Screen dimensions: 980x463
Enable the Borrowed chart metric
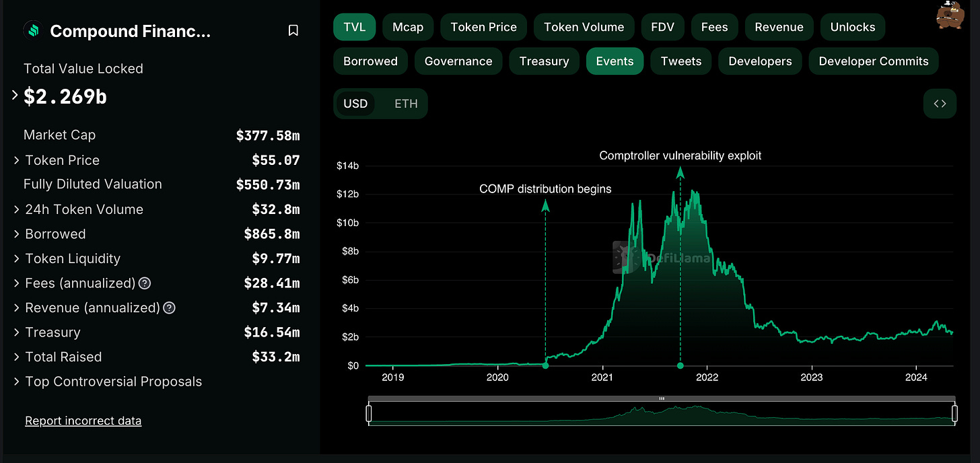coord(370,61)
